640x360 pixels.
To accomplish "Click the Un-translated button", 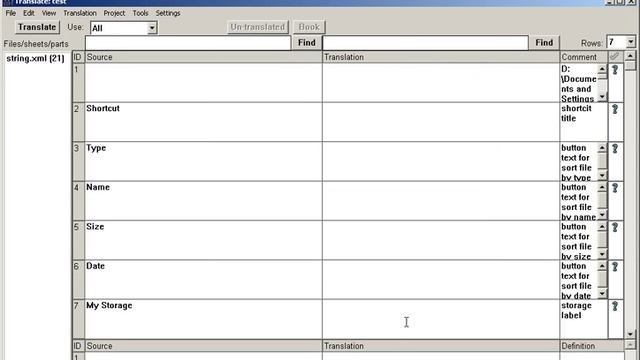I will 258,27.
